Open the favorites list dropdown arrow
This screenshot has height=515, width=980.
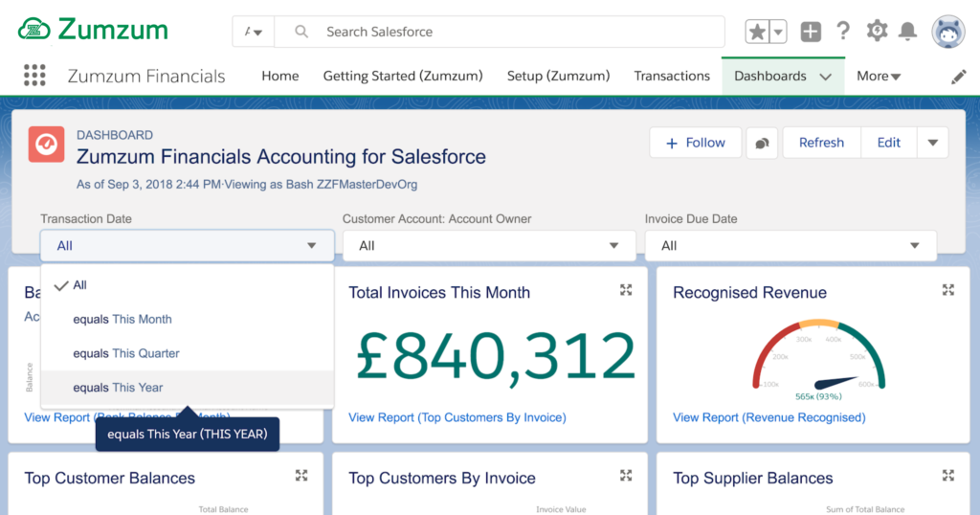pos(778,32)
